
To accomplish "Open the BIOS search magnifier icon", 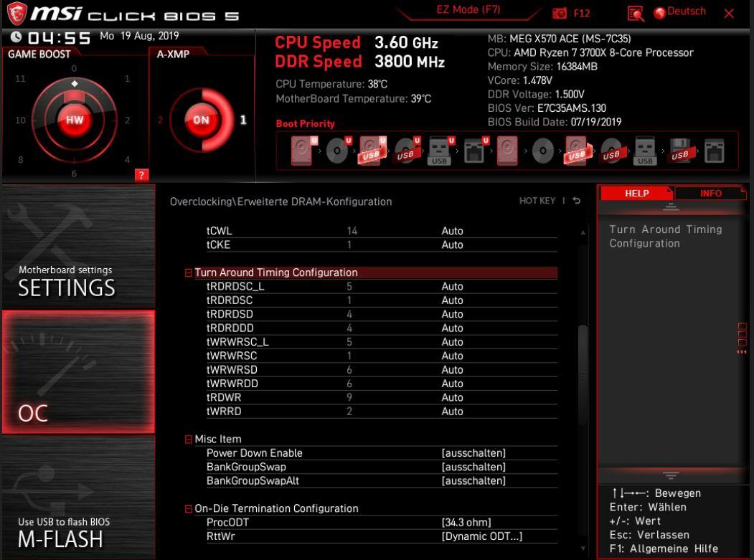I will [636, 14].
